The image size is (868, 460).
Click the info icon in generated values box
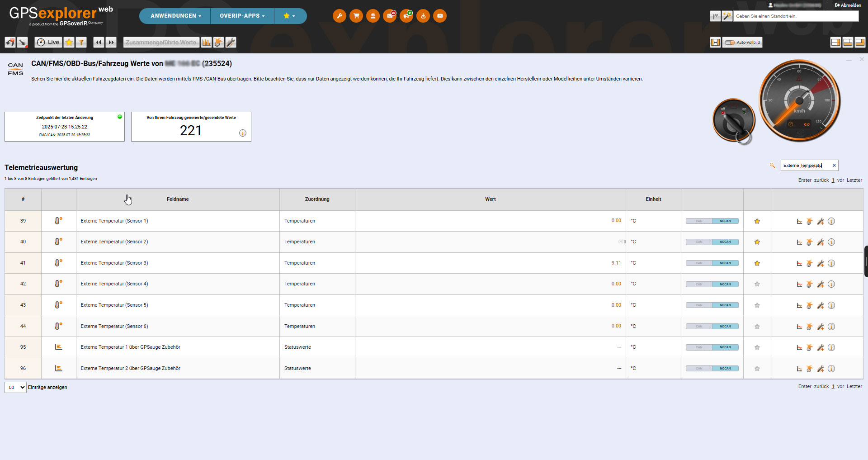243,133
